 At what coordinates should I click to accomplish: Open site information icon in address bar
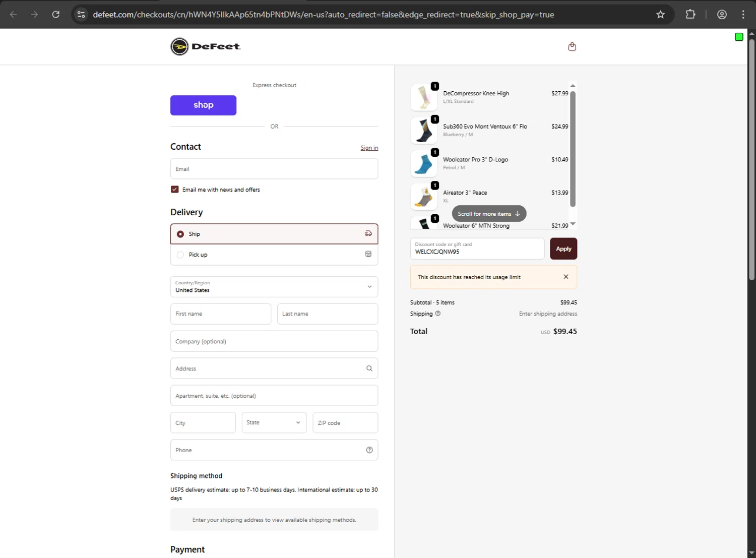coord(81,15)
